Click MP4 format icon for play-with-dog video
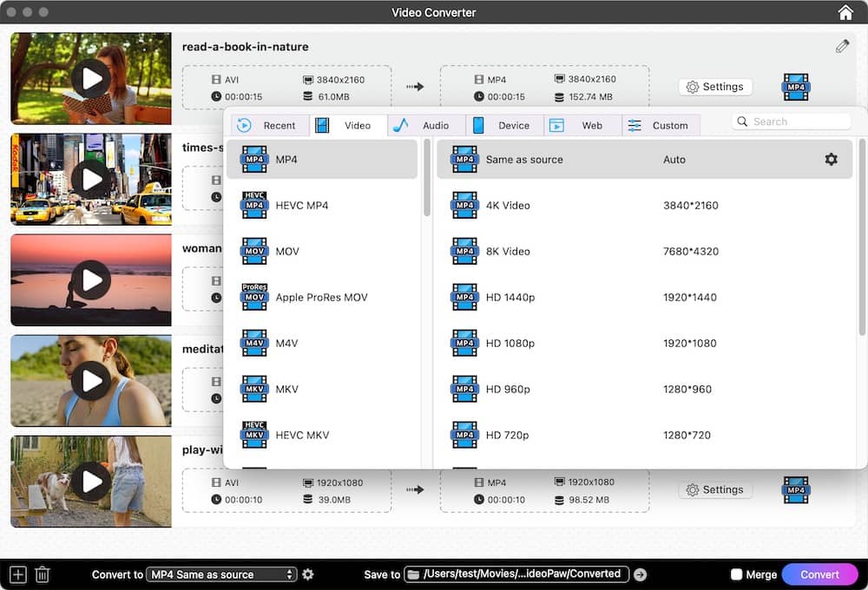Viewport: 868px width, 590px height. [795, 489]
